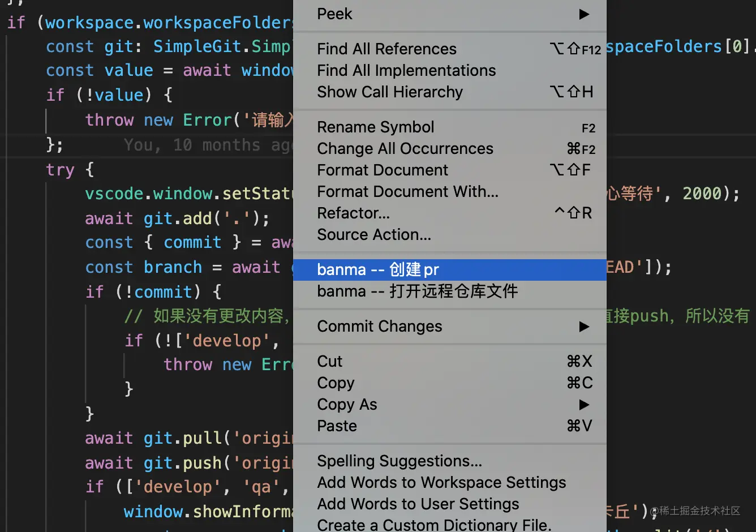
Task: Select Source Action...
Action: [450, 234]
